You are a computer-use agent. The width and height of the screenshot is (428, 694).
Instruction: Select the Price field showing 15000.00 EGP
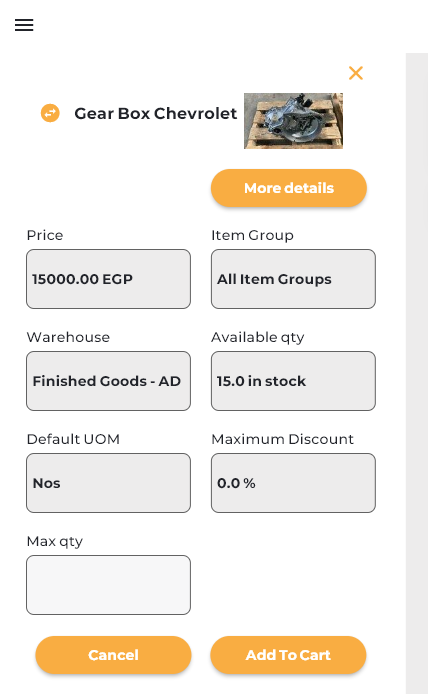[108, 279]
